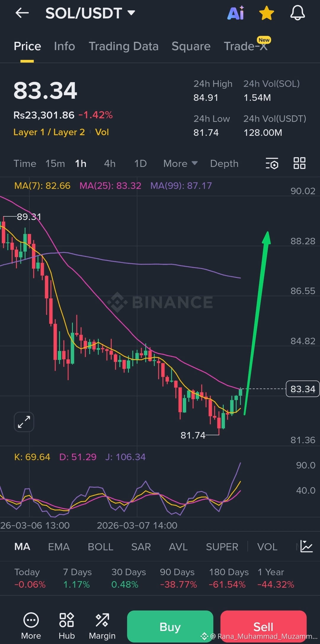This screenshot has width=320, height=644.
Task: Open the Square tab
Action: [191, 46]
